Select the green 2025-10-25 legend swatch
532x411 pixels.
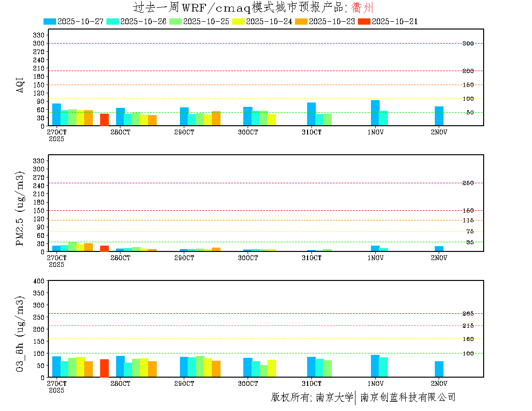(x=176, y=21)
